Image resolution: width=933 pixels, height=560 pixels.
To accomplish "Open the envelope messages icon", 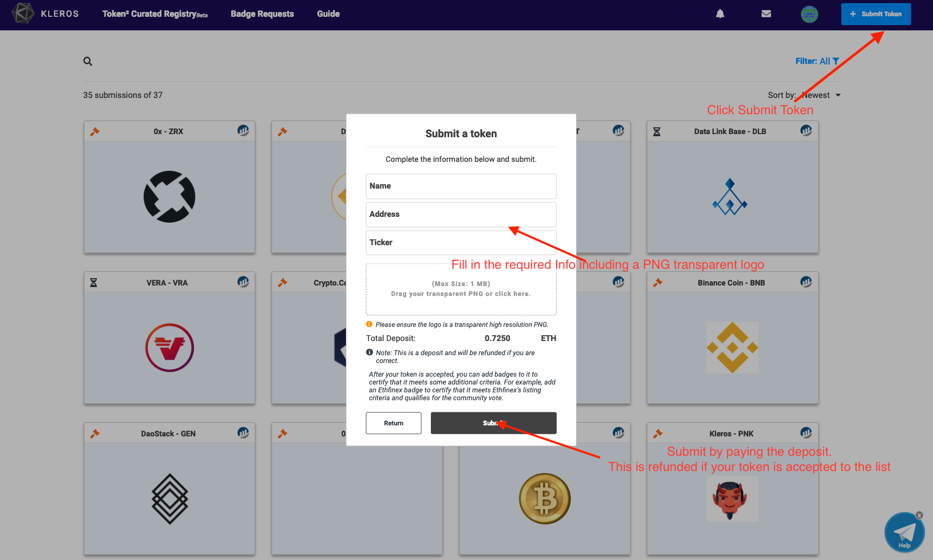I will tap(766, 14).
